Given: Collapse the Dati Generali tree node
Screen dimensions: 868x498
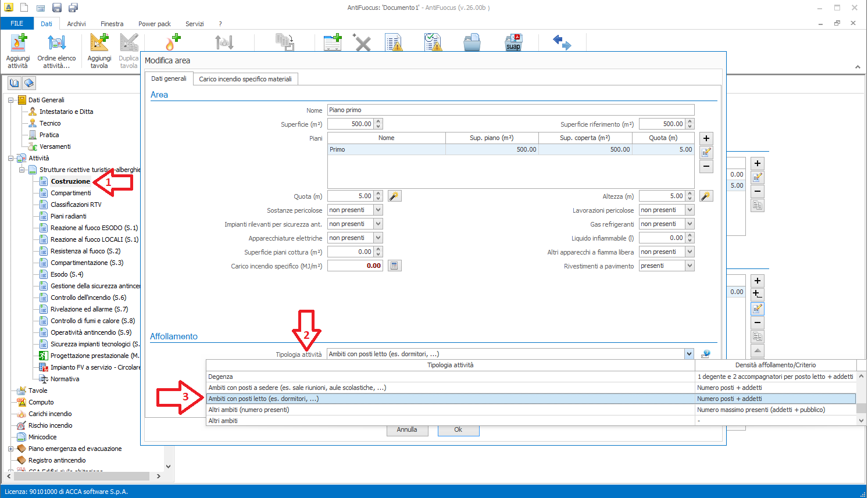Looking at the screenshot, I should click(x=10, y=100).
